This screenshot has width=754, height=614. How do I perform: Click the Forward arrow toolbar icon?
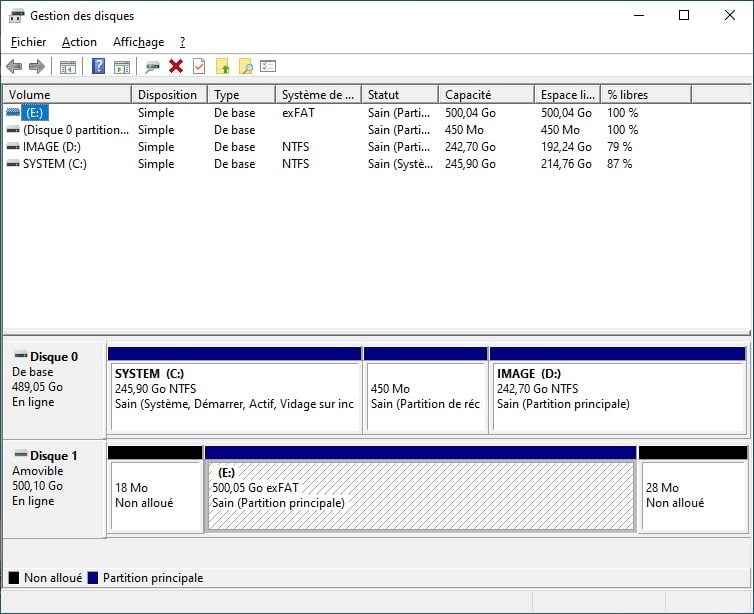(37, 67)
